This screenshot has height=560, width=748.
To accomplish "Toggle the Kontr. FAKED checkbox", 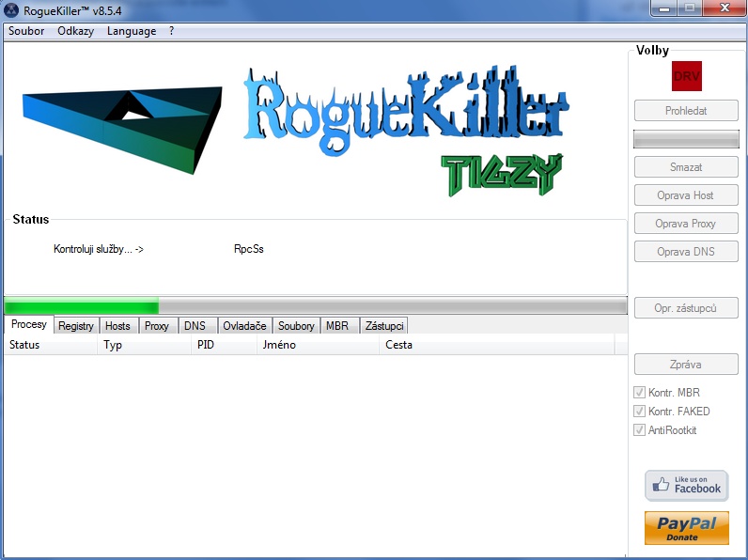I will pyautogui.click(x=640, y=412).
